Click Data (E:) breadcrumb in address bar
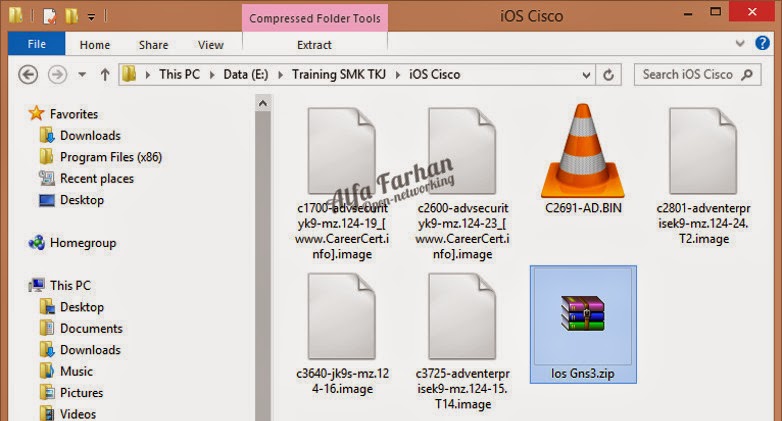The height and width of the screenshot is (421, 782). (245, 74)
